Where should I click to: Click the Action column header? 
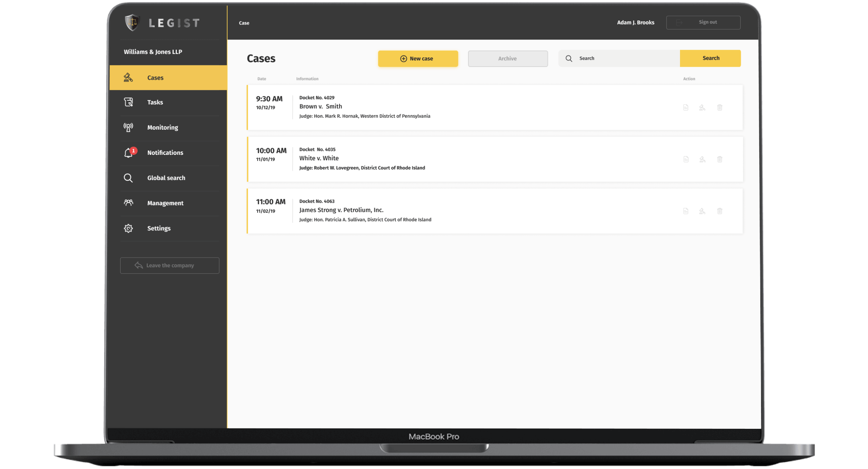[689, 79]
